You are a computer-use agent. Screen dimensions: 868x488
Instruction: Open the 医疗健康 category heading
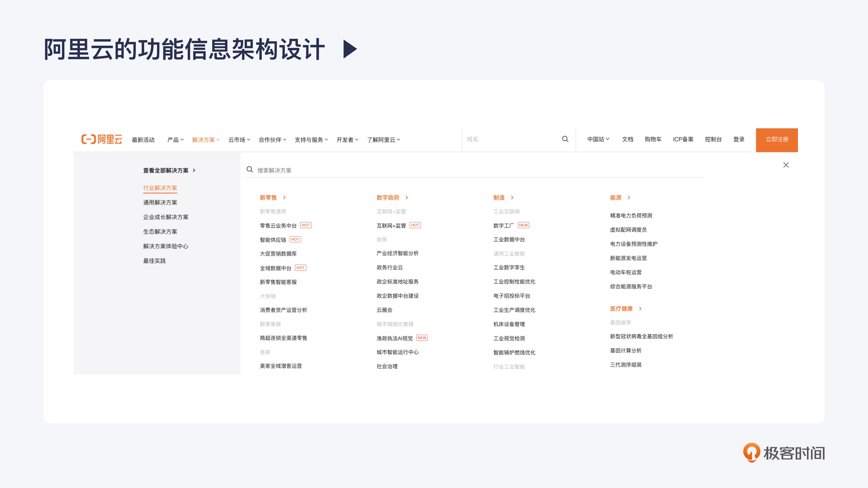(x=621, y=308)
